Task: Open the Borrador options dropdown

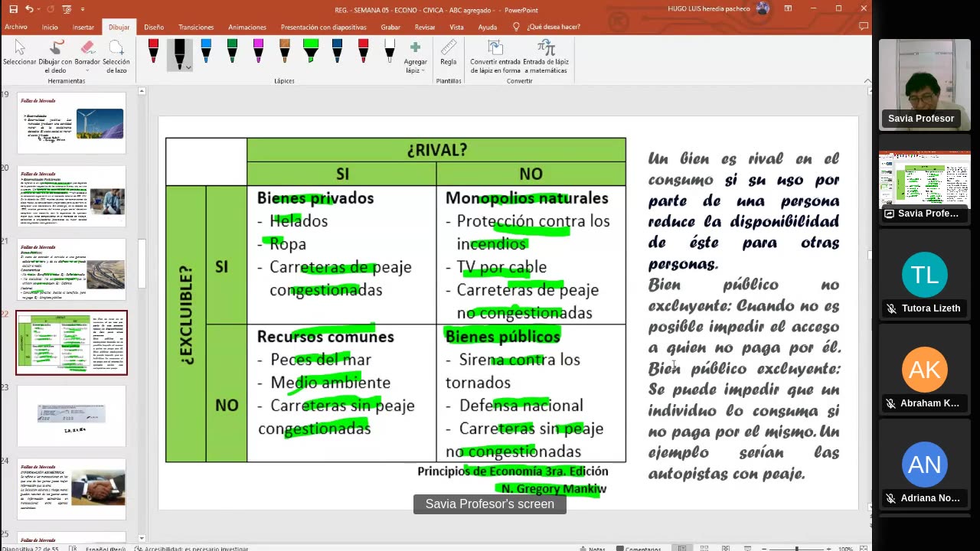Action: click(87, 70)
